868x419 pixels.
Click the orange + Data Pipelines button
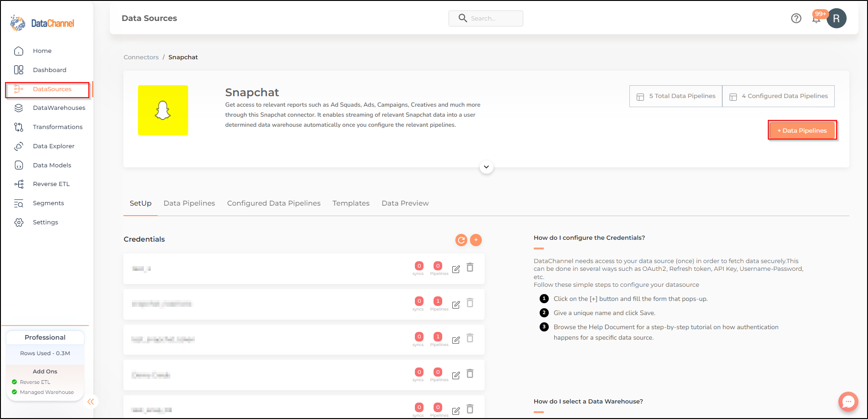tap(802, 130)
